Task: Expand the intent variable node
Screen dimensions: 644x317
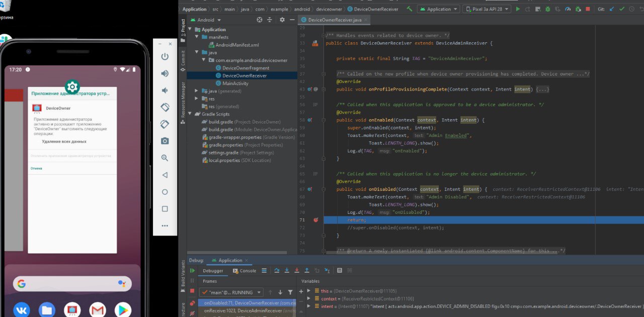Action: pyautogui.click(x=309, y=306)
